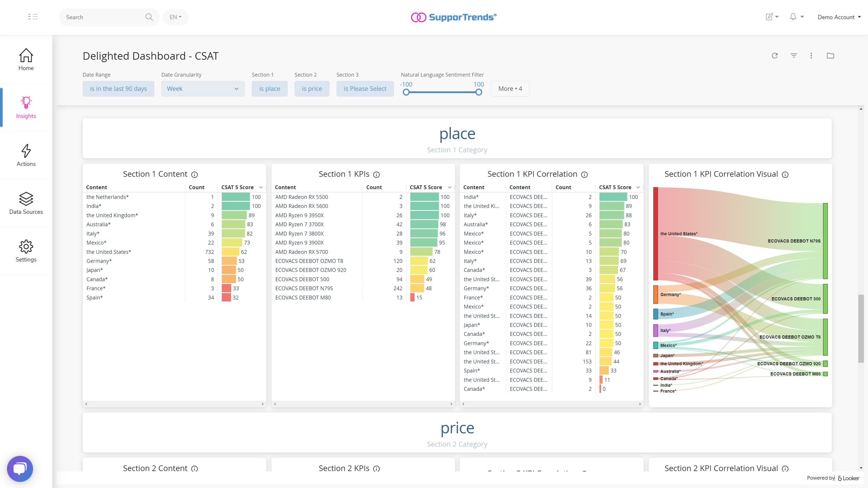Image resolution: width=868 pixels, height=488 pixels.
Task: Select 'the Netherlands*' row
Action: point(174,197)
